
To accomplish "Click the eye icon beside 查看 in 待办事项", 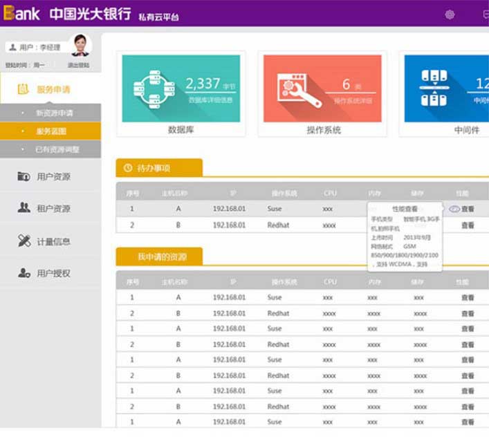I will pyautogui.click(x=454, y=209).
